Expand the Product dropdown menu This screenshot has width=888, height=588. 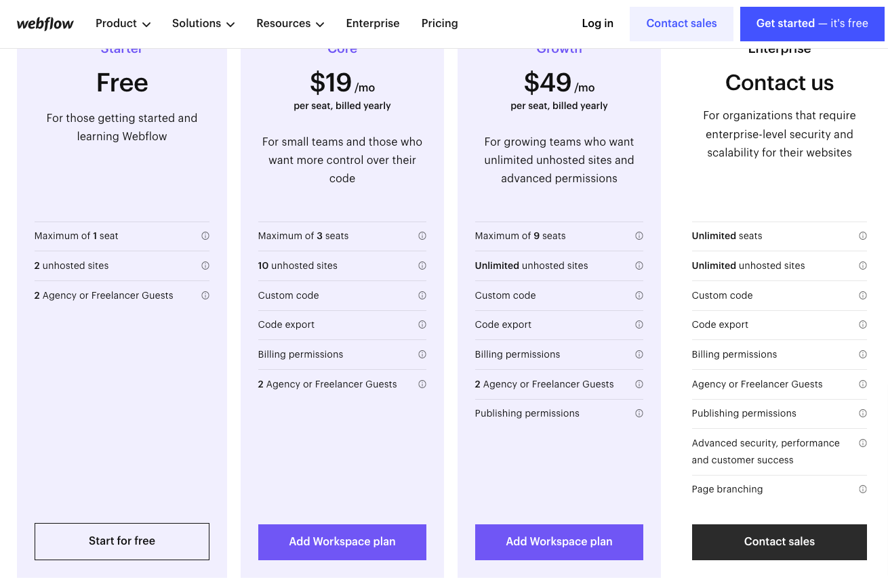tap(123, 23)
